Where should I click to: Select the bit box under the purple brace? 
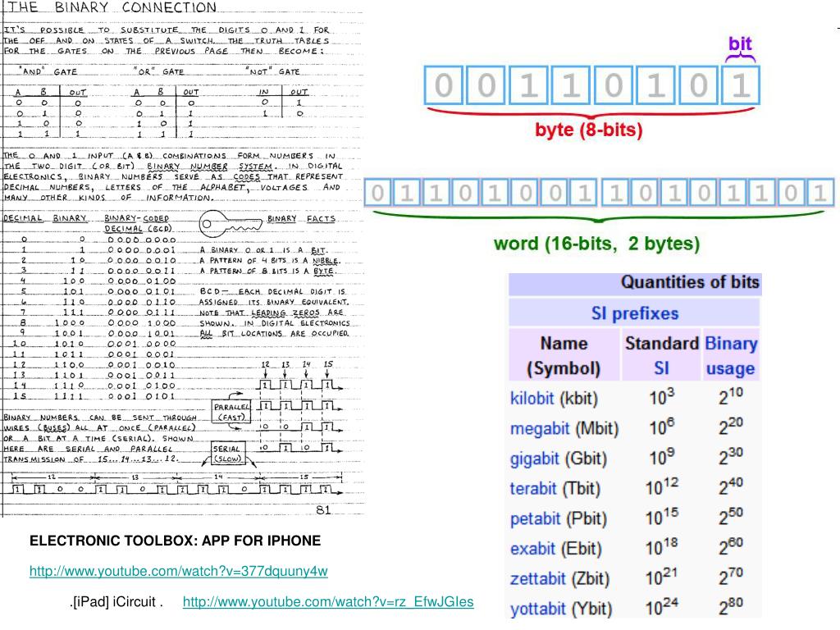pyautogui.click(x=741, y=84)
